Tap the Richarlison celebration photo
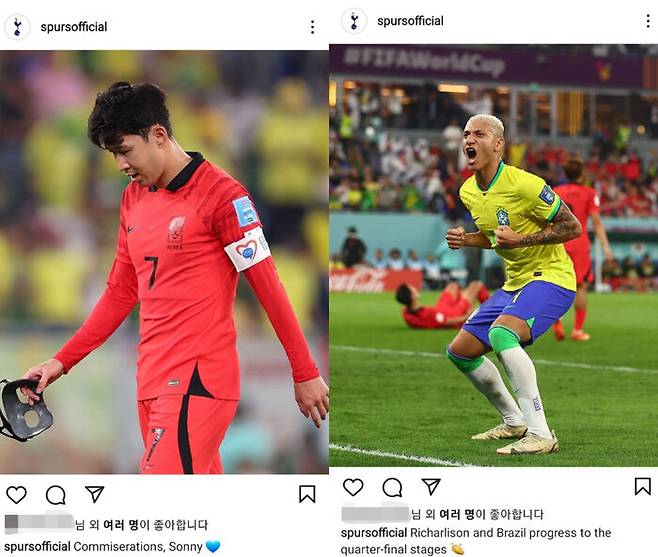Image resolution: width=658 pixels, height=557 pixels. pos(494,256)
